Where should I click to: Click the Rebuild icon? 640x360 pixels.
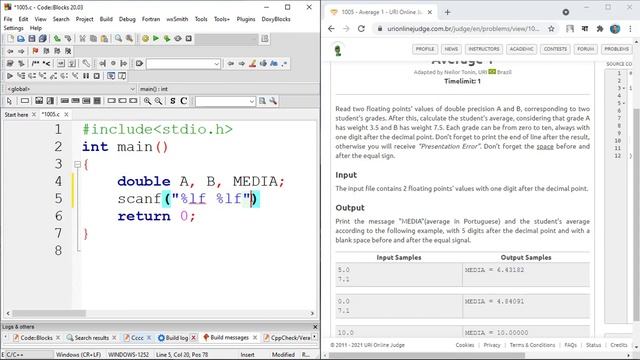coord(178,39)
